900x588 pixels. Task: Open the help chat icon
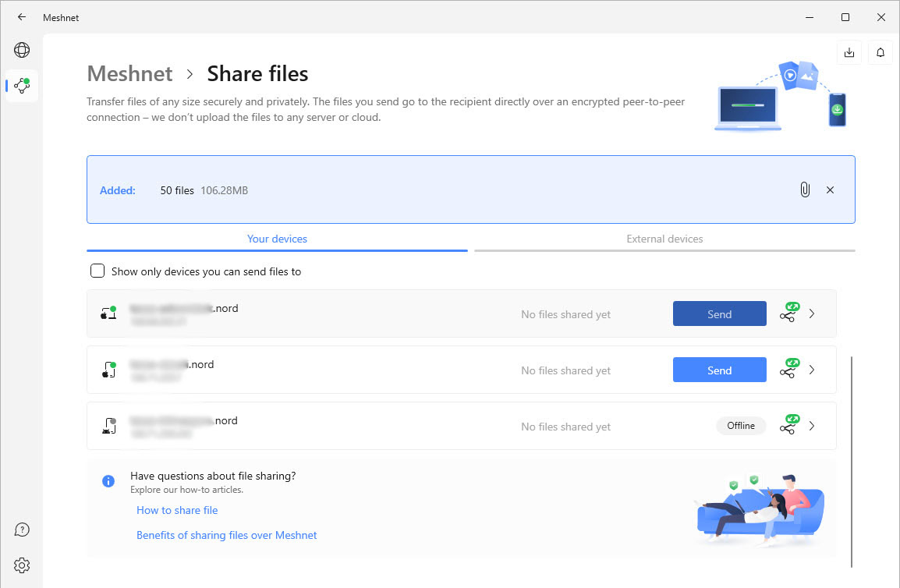click(22, 530)
